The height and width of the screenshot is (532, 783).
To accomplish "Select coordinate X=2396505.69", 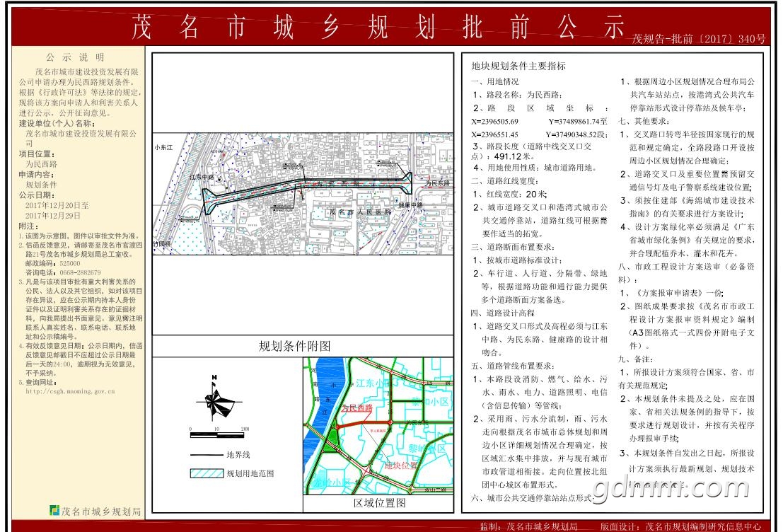I will point(495,122).
